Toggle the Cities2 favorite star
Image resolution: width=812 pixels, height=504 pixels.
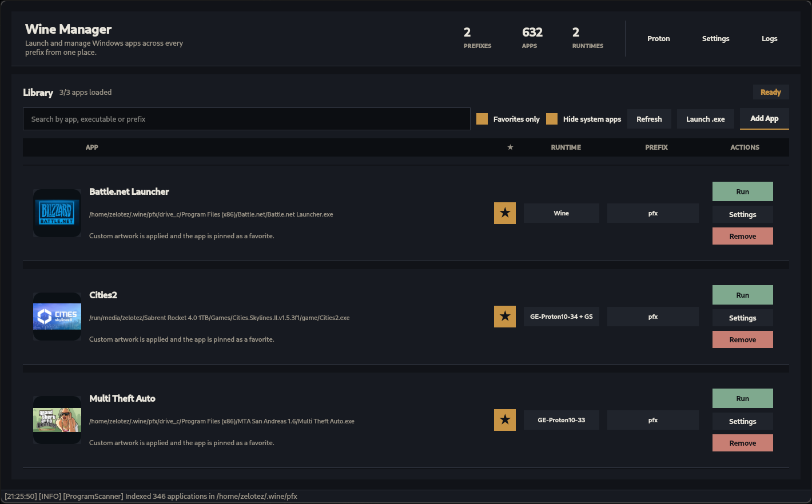[x=505, y=317]
